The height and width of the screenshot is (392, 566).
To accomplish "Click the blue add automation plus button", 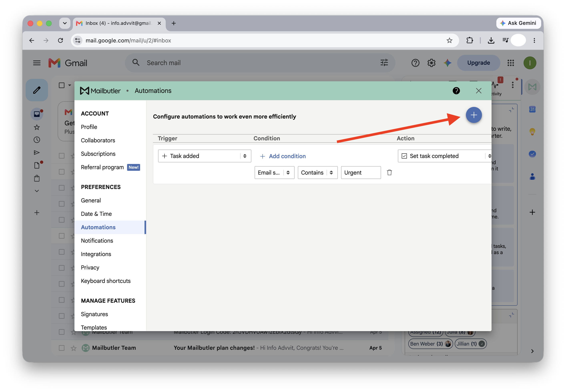I will (x=473, y=115).
